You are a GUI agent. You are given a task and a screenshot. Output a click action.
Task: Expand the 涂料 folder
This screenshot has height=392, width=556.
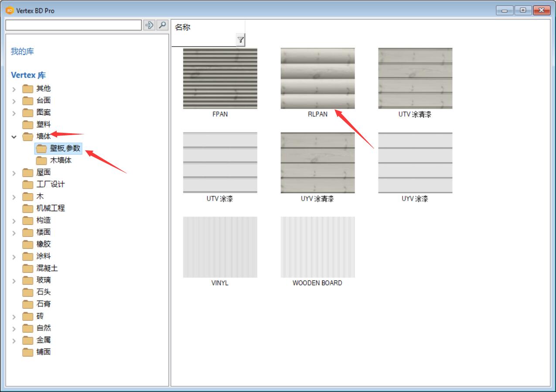[14, 257]
